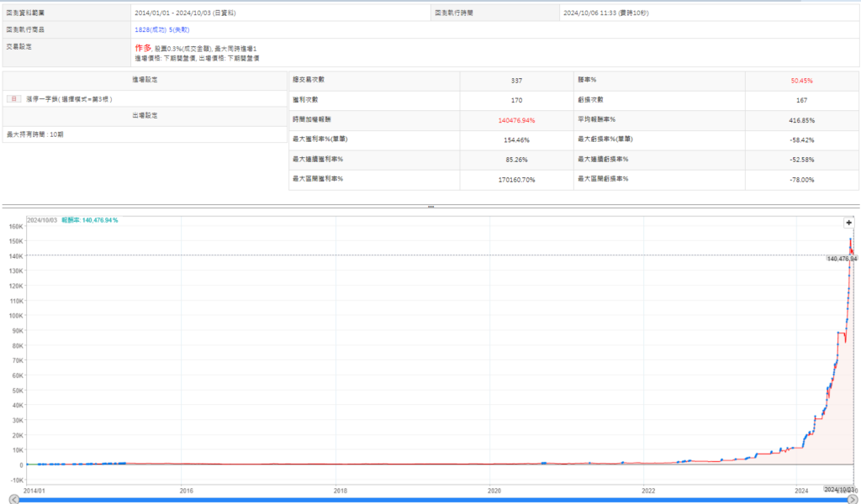Click the 170160.70% max interval profit value

tap(516, 179)
